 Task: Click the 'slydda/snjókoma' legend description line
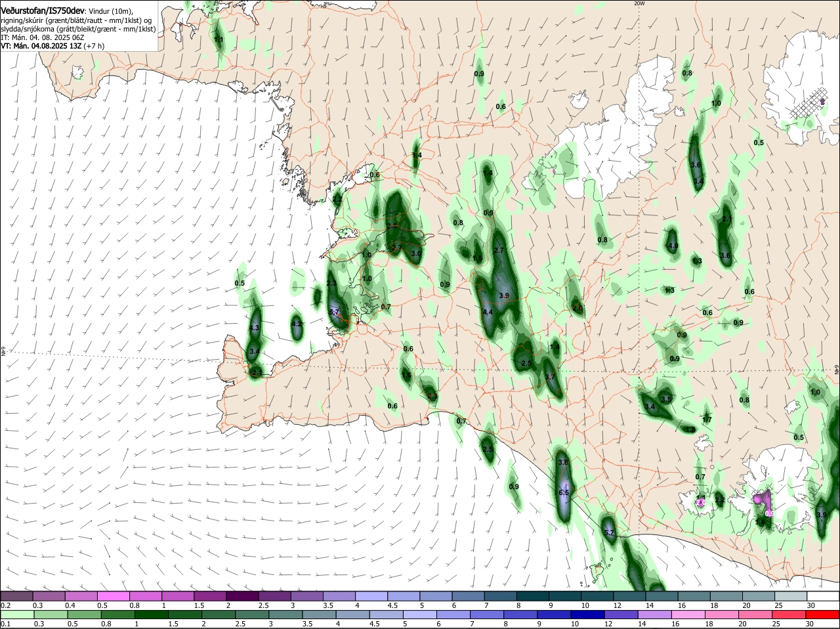(78, 29)
